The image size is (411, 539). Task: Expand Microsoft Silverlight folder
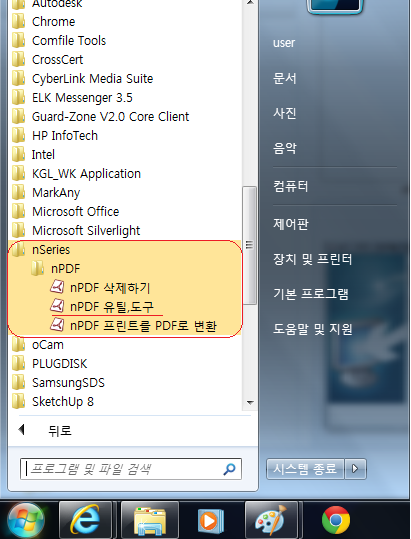click(86, 231)
